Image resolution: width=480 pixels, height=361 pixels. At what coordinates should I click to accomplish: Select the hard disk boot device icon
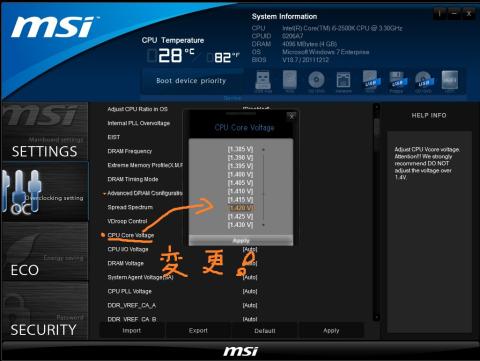click(290, 80)
